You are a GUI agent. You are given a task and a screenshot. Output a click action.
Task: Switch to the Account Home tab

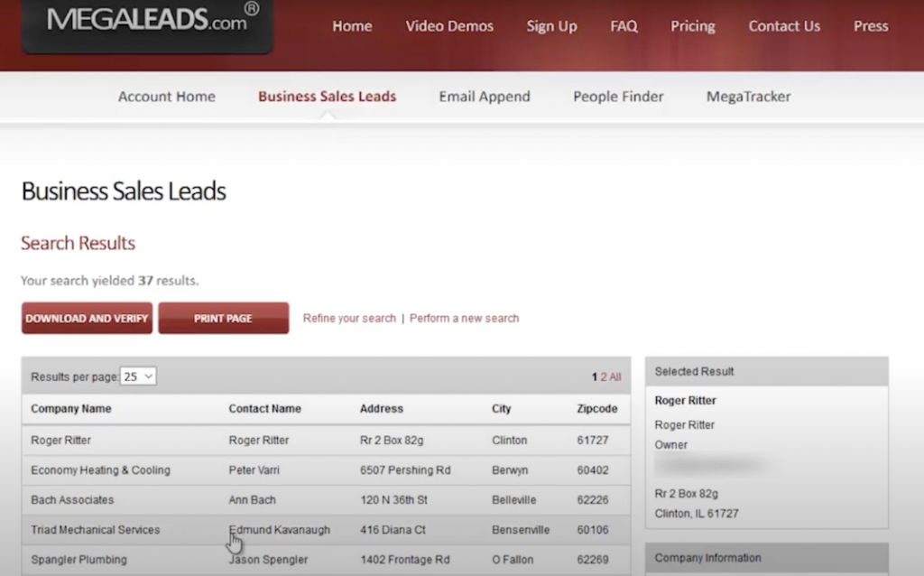tap(166, 96)
